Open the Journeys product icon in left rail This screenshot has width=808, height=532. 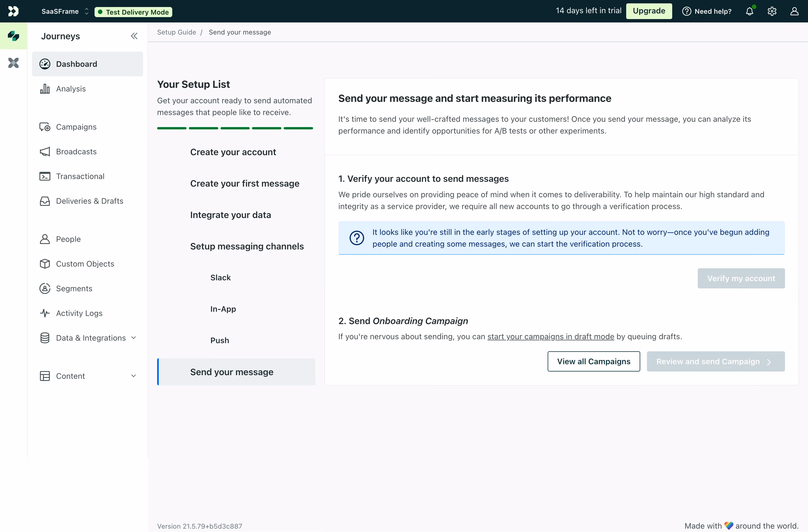[x=13, y=36]
